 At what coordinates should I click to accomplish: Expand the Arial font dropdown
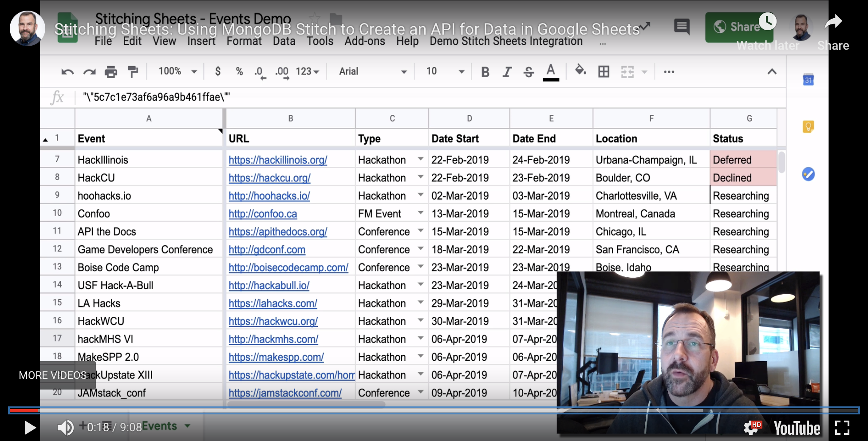(373, 71)
